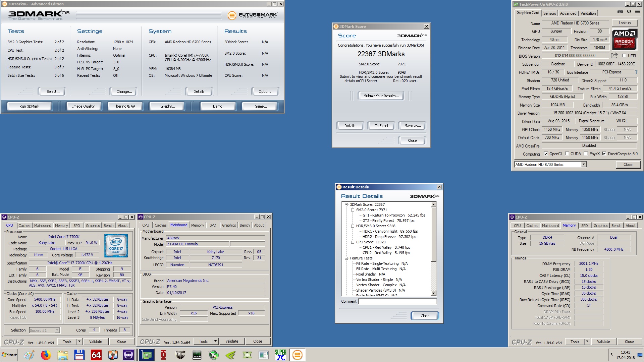Collapse the Feature Tests tree node
Viewport: 644px width, 362px height.
pyautogui.click(x=347, y=258)
